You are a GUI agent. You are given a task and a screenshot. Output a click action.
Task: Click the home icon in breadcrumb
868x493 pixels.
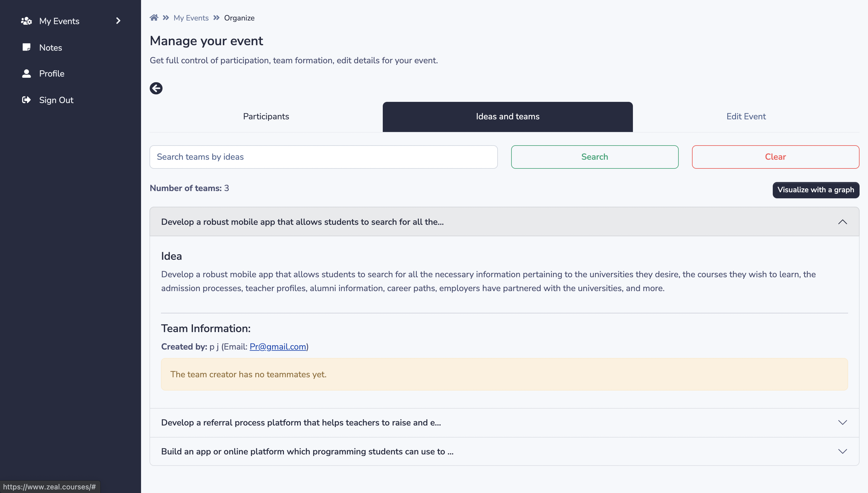point(154,17)
